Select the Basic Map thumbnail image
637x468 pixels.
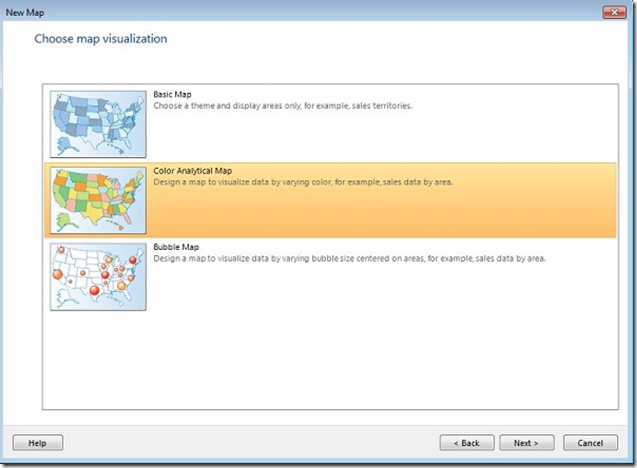click(x=98, y=124)
